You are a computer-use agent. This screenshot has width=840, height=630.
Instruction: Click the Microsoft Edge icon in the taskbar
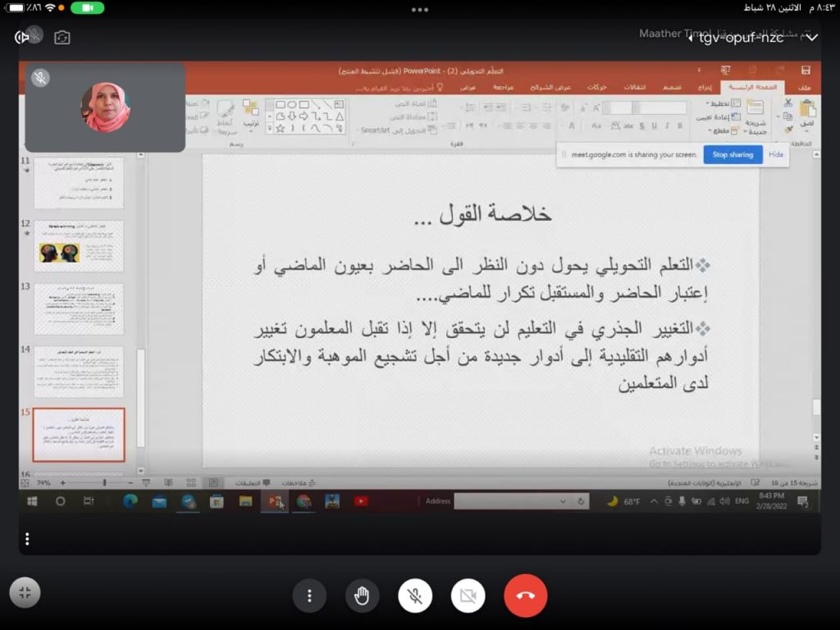(130, 501)
